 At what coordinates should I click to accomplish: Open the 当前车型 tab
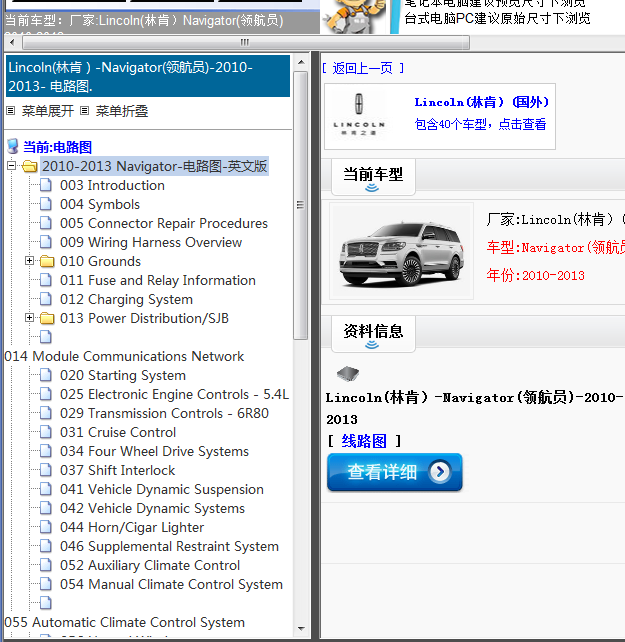pos(373,176)
